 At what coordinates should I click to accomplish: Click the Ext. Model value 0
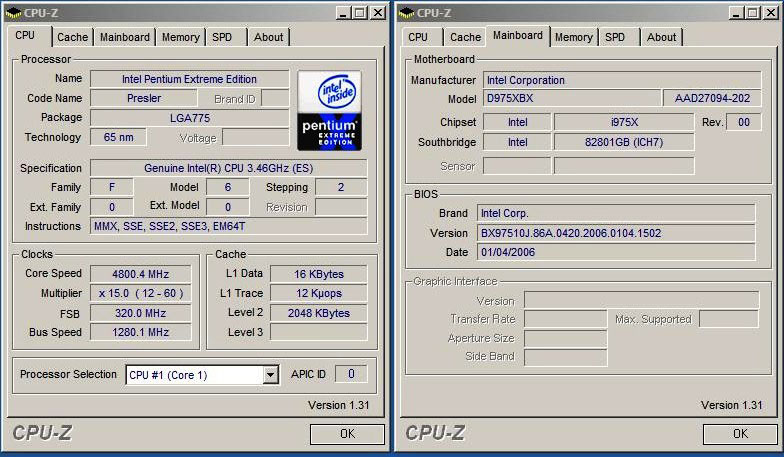click(x=228, y=207)
